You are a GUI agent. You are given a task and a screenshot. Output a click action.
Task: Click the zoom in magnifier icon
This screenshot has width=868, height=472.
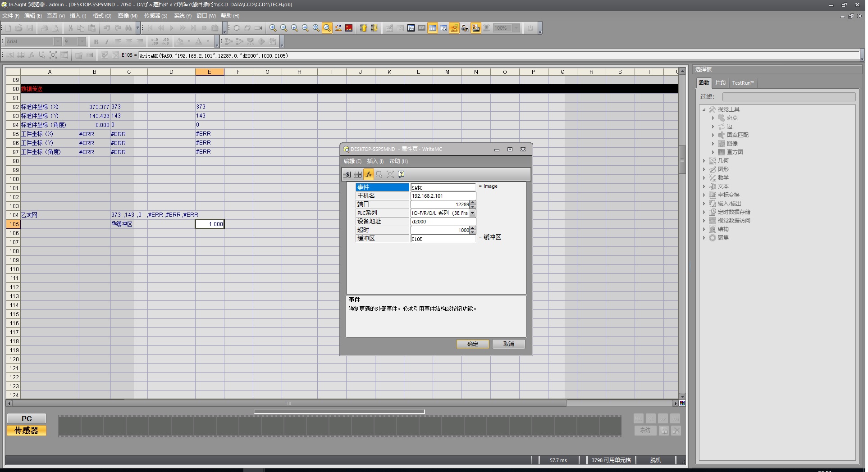(x=273, y=28)
